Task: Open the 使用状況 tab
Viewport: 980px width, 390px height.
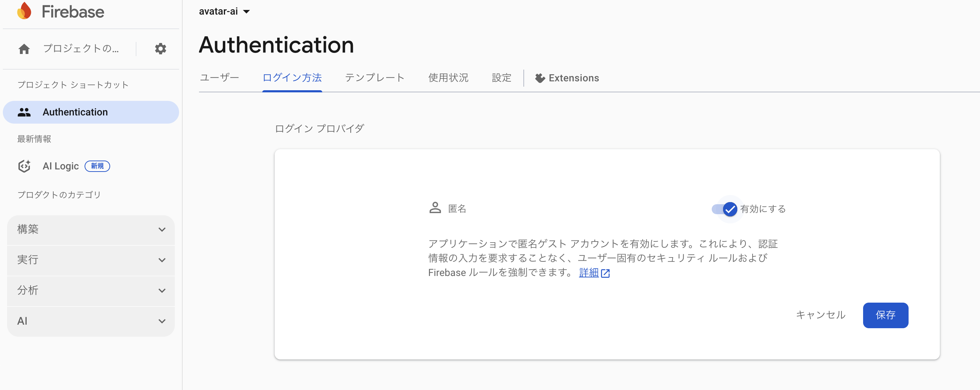Action: point(448,77)
